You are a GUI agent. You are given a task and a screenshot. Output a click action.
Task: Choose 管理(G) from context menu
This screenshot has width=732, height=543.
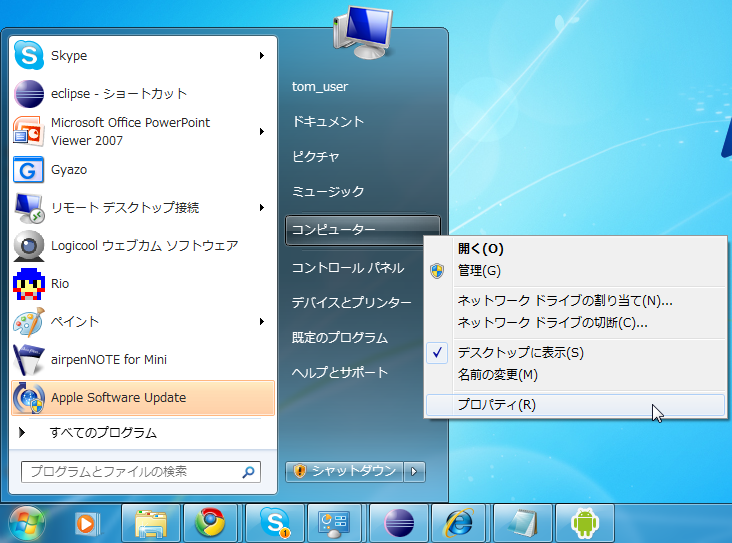[x=479, y=271]
